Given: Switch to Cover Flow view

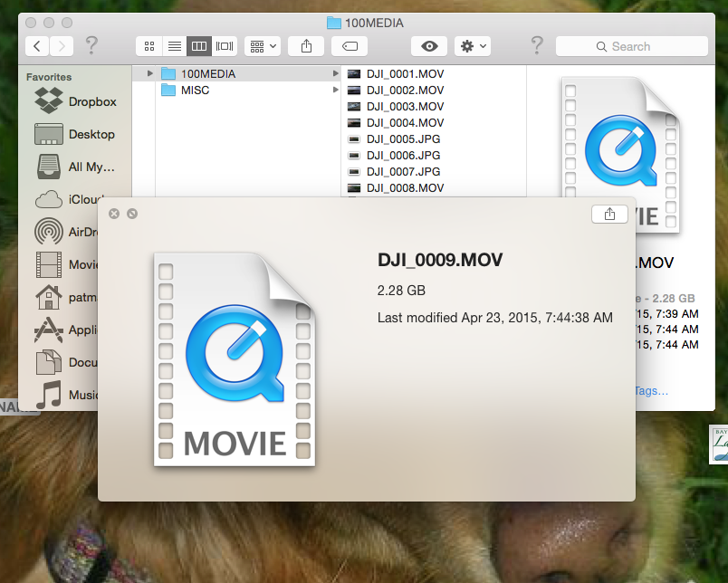Looking at the screenshot, I should pyautogui.click(x=225, y=46).
